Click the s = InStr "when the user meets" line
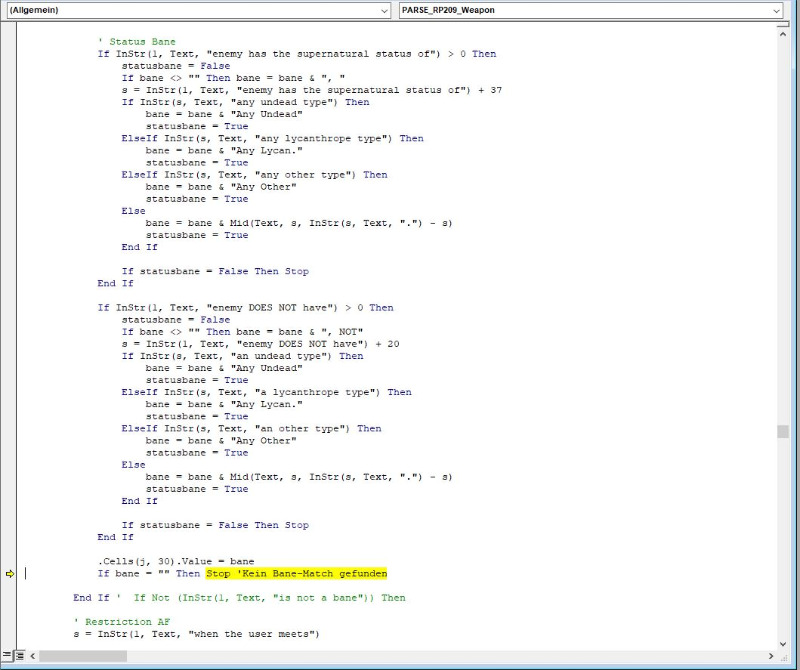Screen dimensions: 800x670 (196, 634)
